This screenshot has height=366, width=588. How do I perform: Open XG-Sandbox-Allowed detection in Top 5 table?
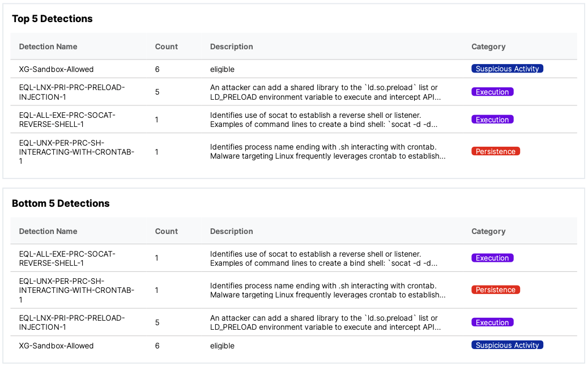click(x=56, y=69)
